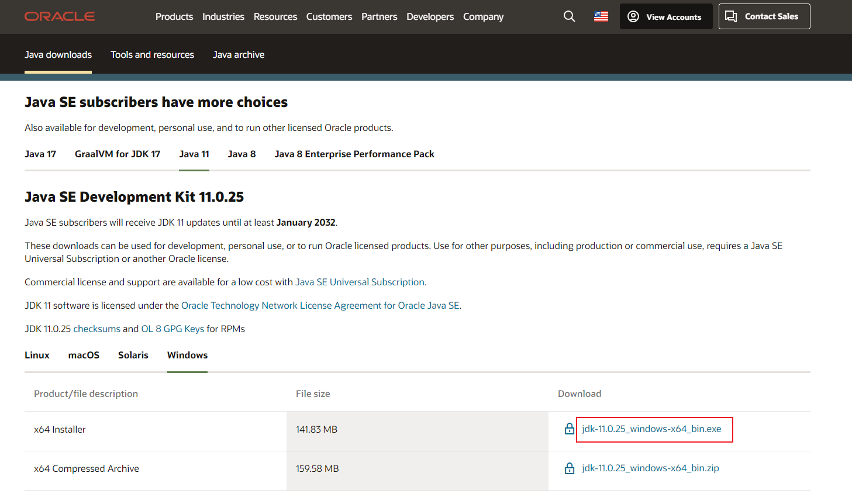Viewport: 852px width, 504px height.
Task: Click Java SE Development Kit 11.0.25 heading
Action: pos(134,196)
